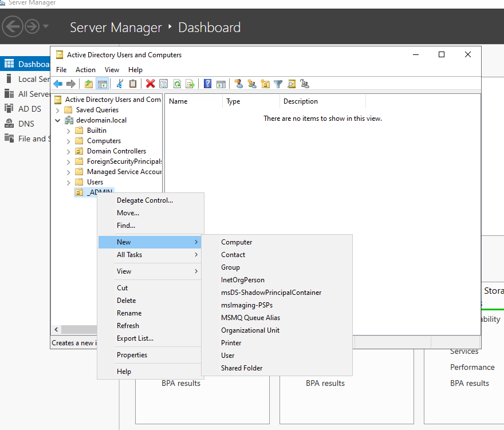
Task: Open the File menu
Action: point(61,70)
